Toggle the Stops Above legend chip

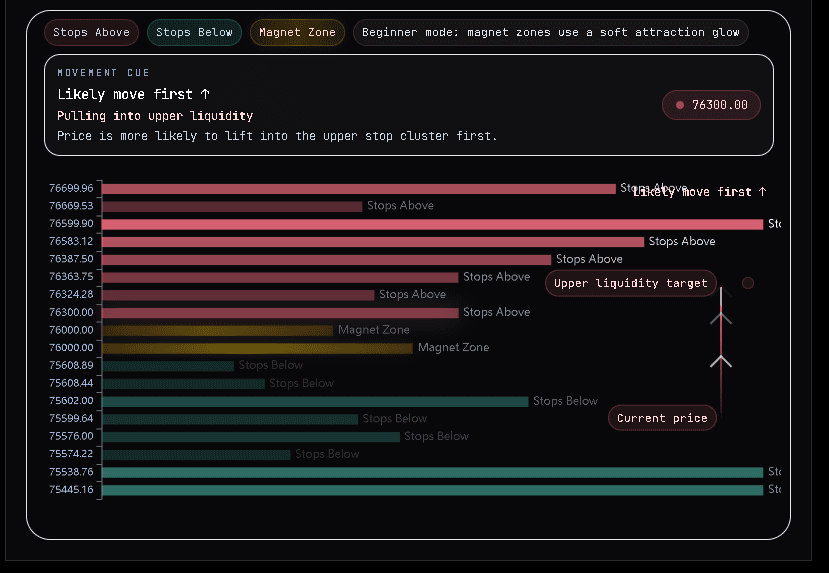[91, 32]
